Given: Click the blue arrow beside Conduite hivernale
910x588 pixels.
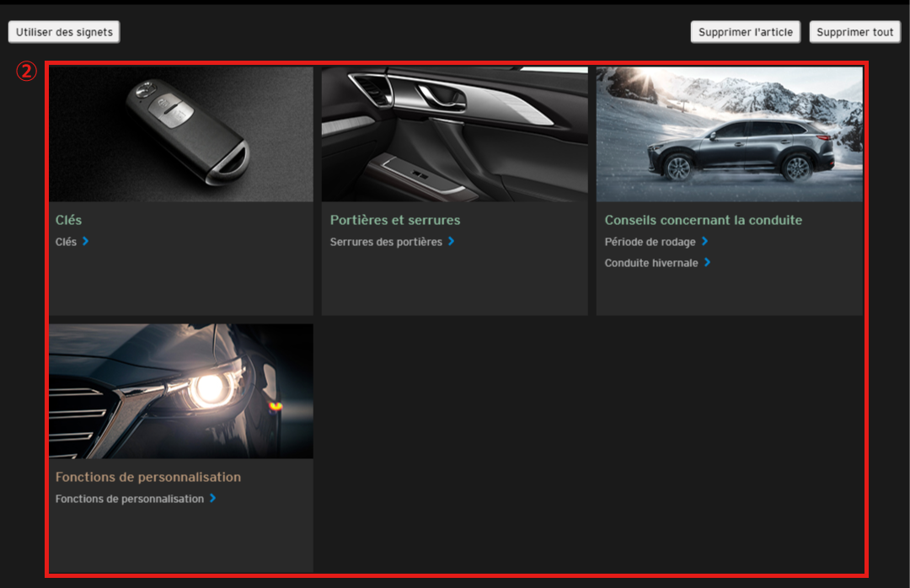Looking at the screenshot, I should [708, 263].
